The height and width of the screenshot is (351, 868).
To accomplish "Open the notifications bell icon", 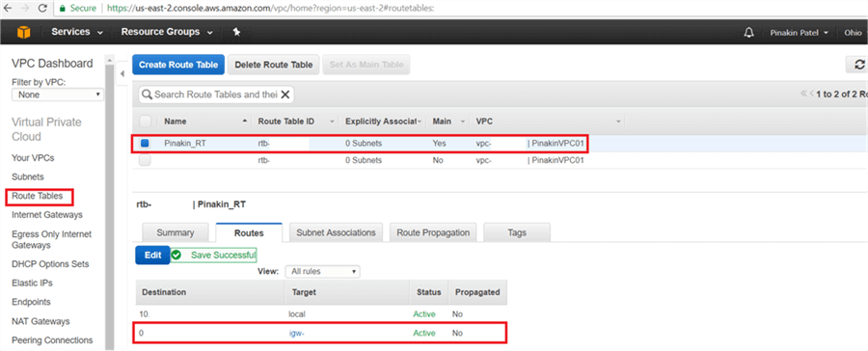I will (749, 33).
